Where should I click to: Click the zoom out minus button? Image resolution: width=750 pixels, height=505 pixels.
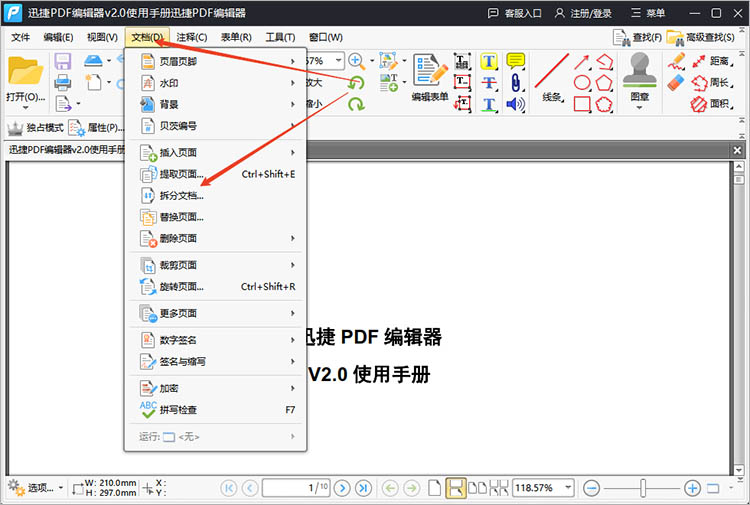[591, 488]
